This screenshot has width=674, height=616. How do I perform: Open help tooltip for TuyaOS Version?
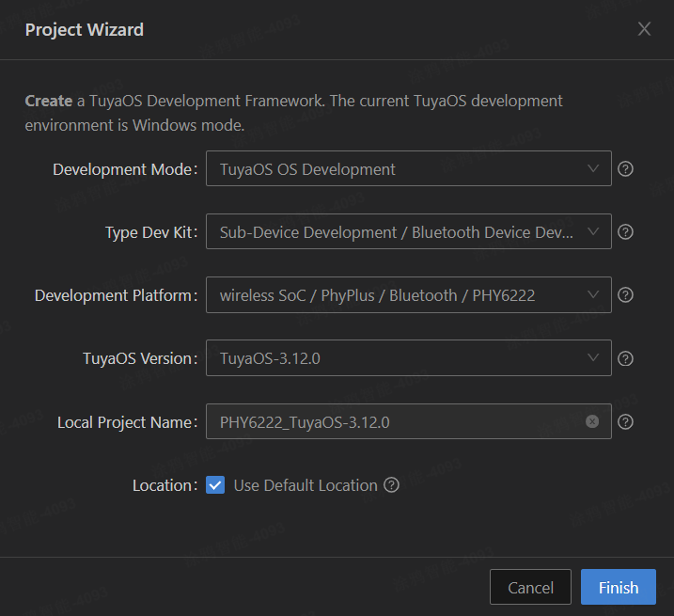[625, 358]
